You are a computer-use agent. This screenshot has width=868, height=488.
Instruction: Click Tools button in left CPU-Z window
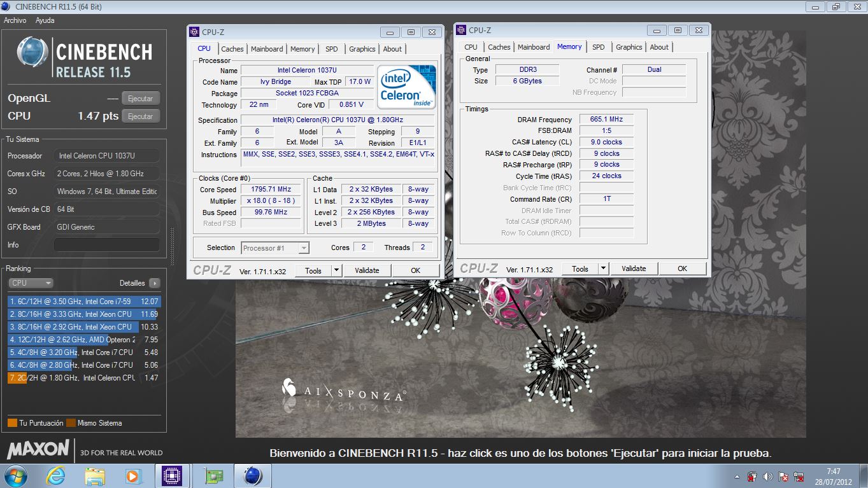(x=313, y=270)
